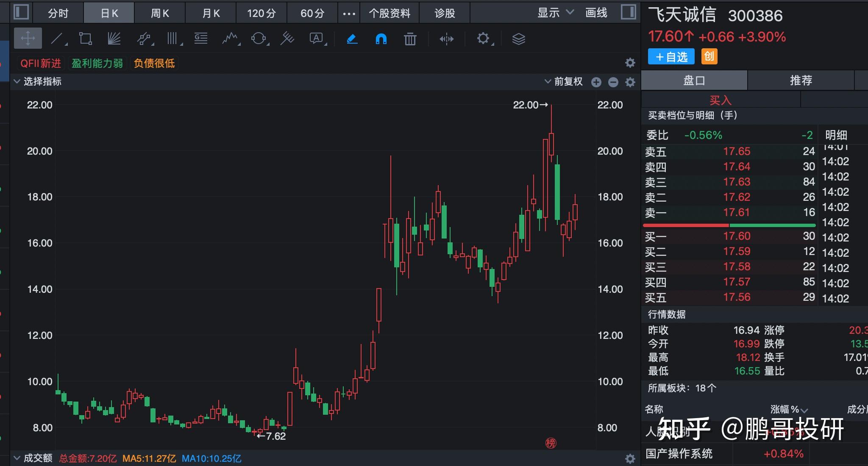
Task: Toggle the left sidebar panel icon
Action: pos(21,12)
